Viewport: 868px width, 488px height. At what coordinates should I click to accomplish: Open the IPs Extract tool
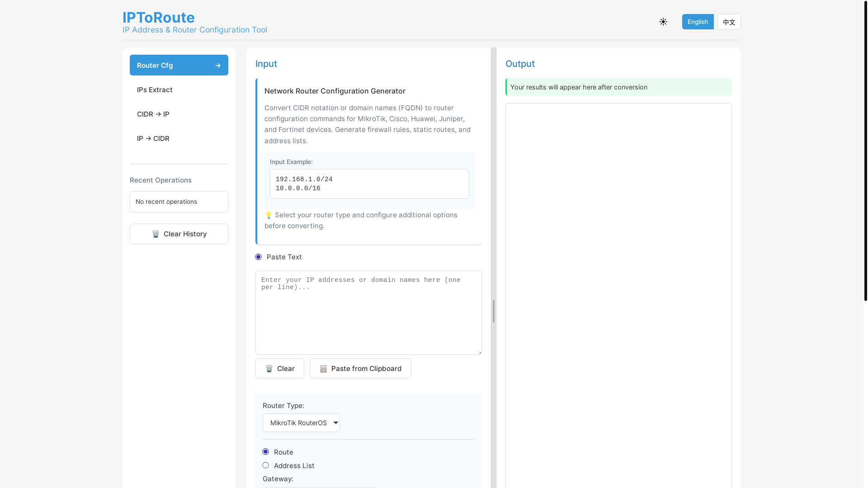pos(179,90)
